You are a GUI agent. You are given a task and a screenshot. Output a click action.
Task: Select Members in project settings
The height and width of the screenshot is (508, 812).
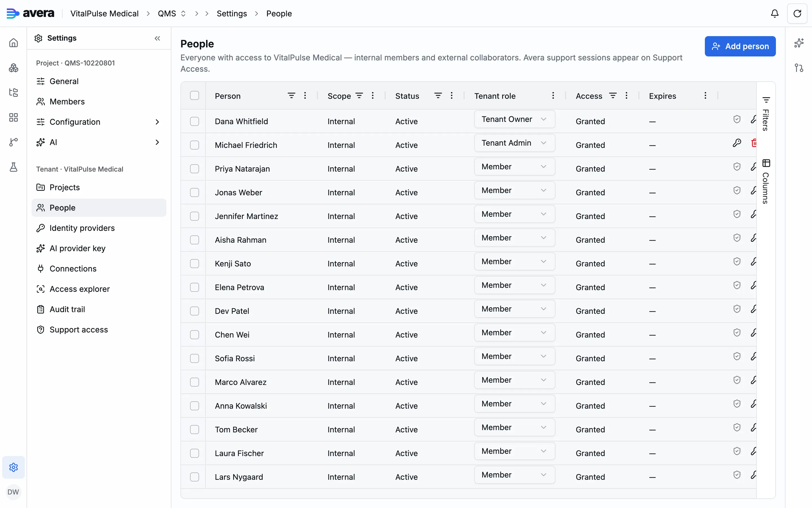pyautogui.click(x=99, y=102)
